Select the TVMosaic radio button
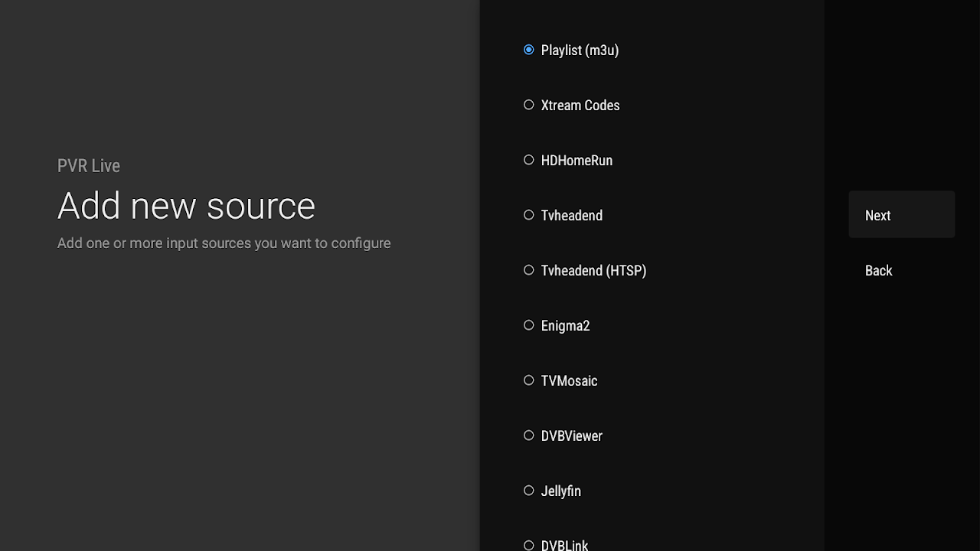This screenshot has height=551, width=980. (528, 380)
